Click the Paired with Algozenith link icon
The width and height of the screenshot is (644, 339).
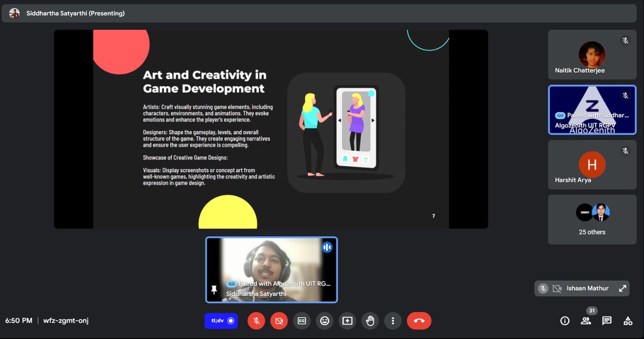click(x=231, y=284)
